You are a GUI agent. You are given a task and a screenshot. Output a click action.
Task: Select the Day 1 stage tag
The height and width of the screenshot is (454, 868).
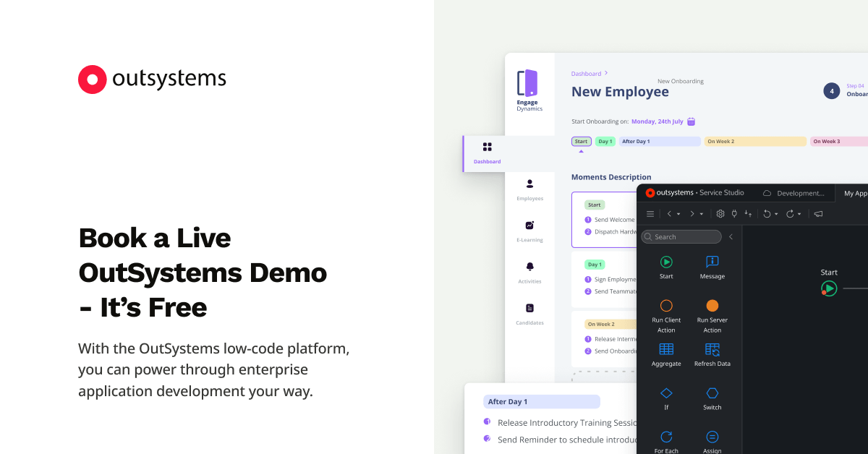click(605, 142)
